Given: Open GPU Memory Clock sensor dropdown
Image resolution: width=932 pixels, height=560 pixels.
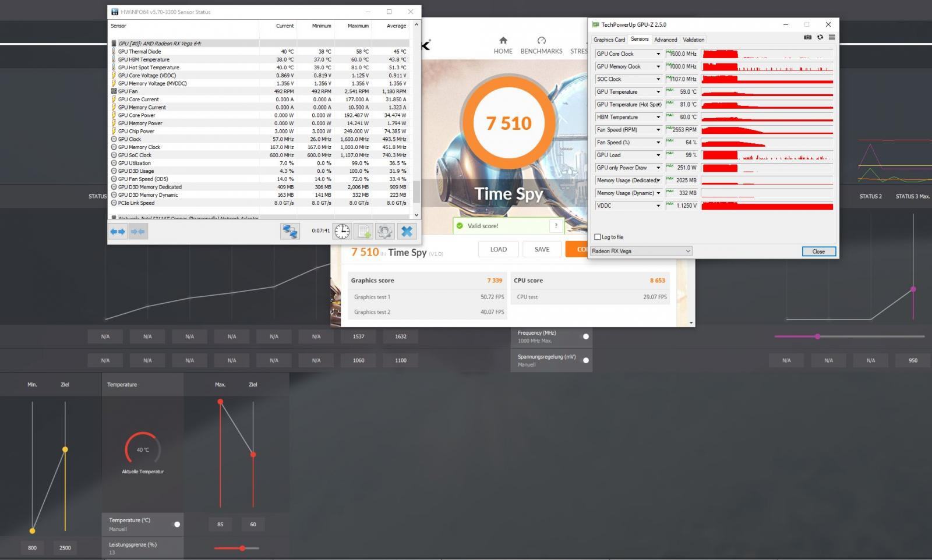Looking at the screenshot, I should coord(658,67).
